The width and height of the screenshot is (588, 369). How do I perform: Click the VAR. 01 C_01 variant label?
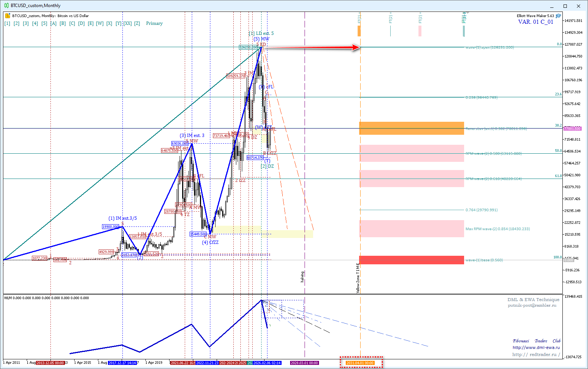pos(535,22)
